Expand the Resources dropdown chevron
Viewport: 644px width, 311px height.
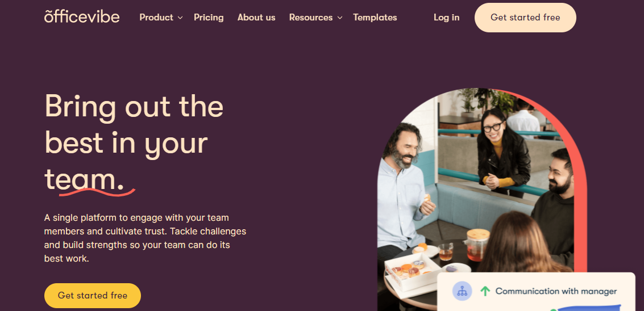tap(339, 18)
